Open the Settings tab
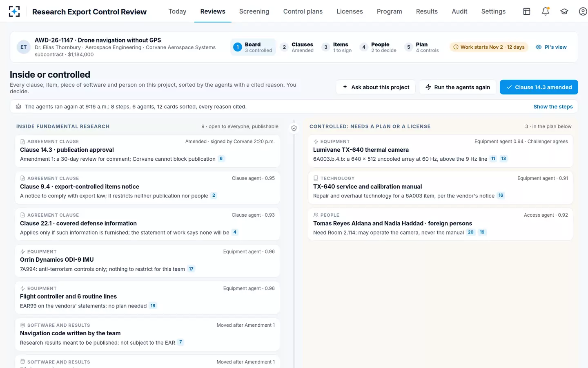The width and height of the screenshot is (588, 368). (x=493, y=11)
